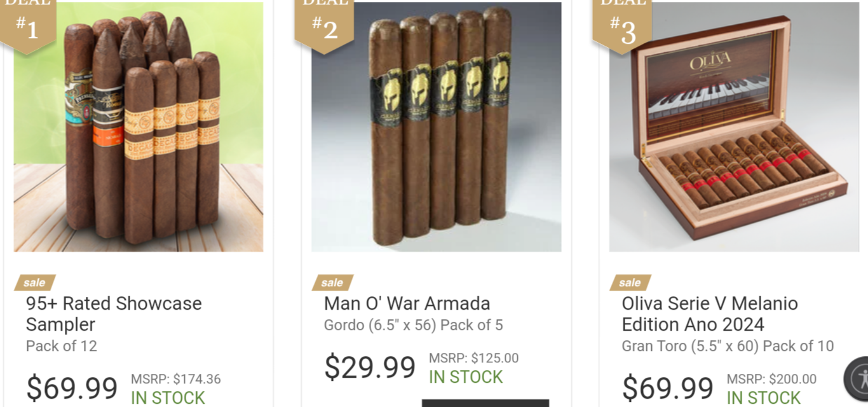Open the 95+ Rated Showcase Sampler product image

(139, 127)
